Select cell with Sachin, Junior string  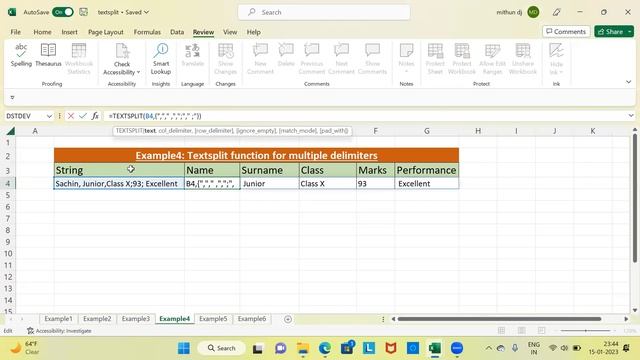[x=119, y=184]
